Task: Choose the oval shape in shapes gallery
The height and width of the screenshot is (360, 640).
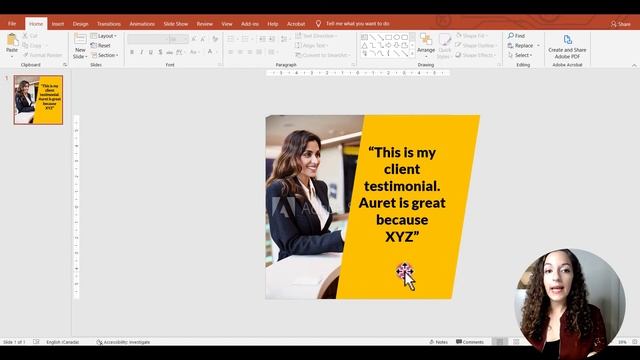Action: [396, 37]
